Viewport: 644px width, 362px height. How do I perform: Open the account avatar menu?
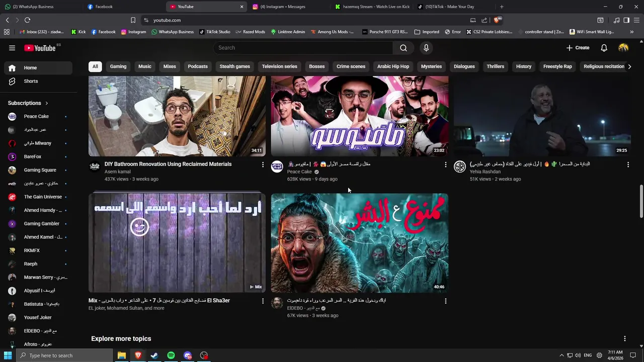(x=623, y=48)
